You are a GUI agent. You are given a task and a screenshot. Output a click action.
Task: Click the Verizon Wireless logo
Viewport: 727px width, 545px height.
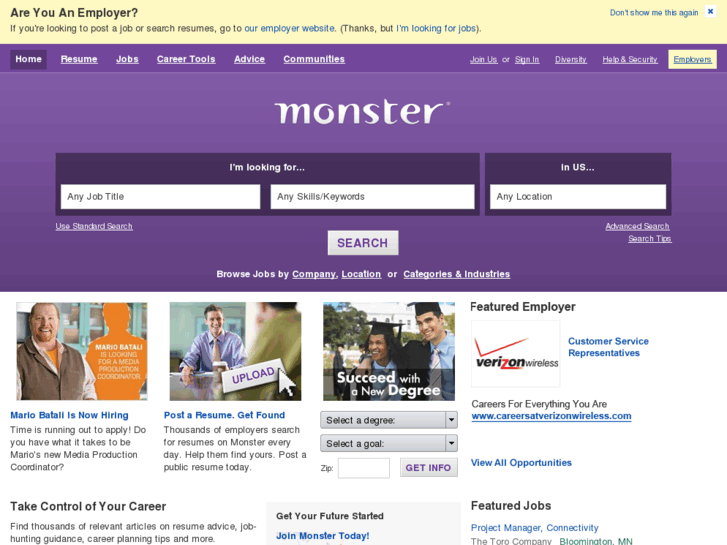pyautogui.click(x=516, y=354)
